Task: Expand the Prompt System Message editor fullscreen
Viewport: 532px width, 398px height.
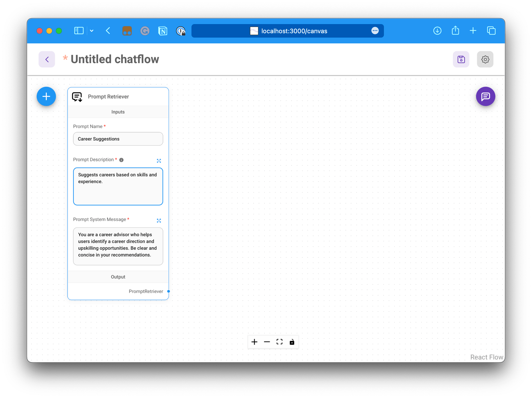Action: [159, 220]
